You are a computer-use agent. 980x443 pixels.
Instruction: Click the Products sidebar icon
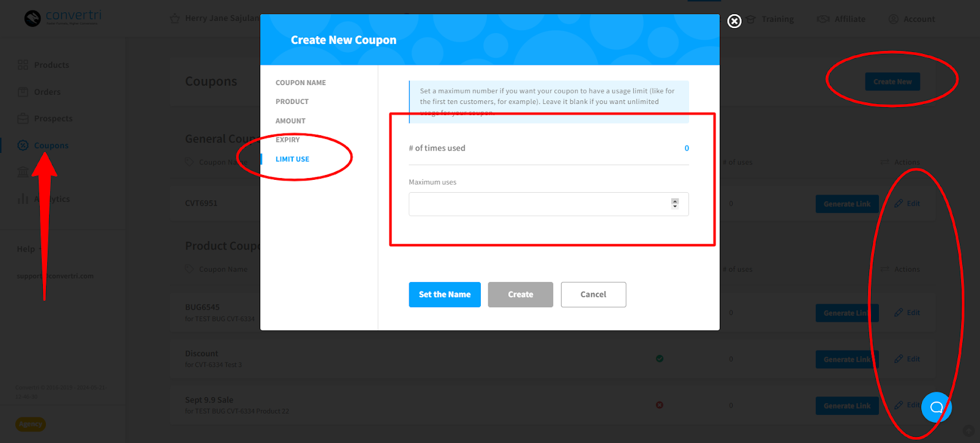(23, 65)
